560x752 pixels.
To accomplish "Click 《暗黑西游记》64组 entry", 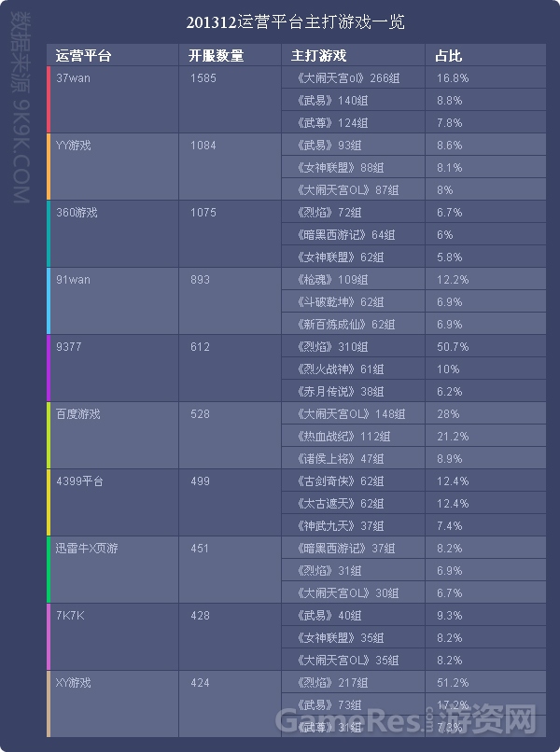I will pos(345,235).
